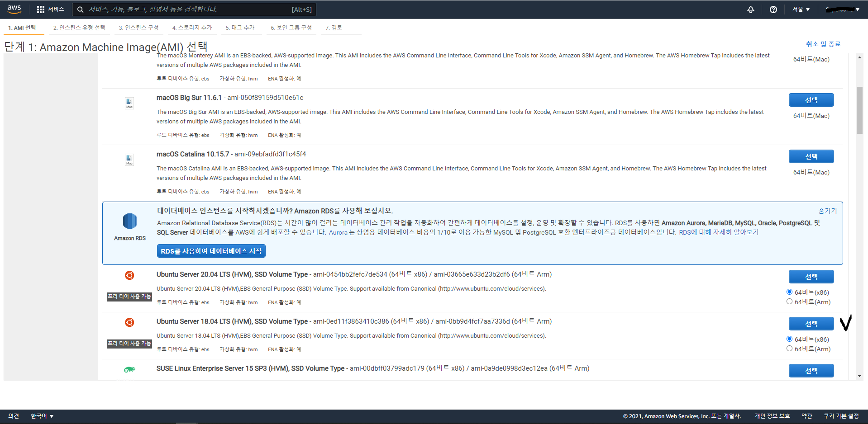Open the Aurora link in RDS banner
The width and height of the screenshot is (868, 424).
pos(338,232)
